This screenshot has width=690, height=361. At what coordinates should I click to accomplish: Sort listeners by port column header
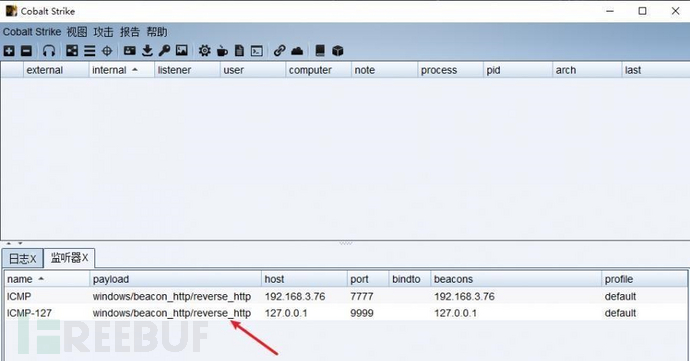coord(368,279)
